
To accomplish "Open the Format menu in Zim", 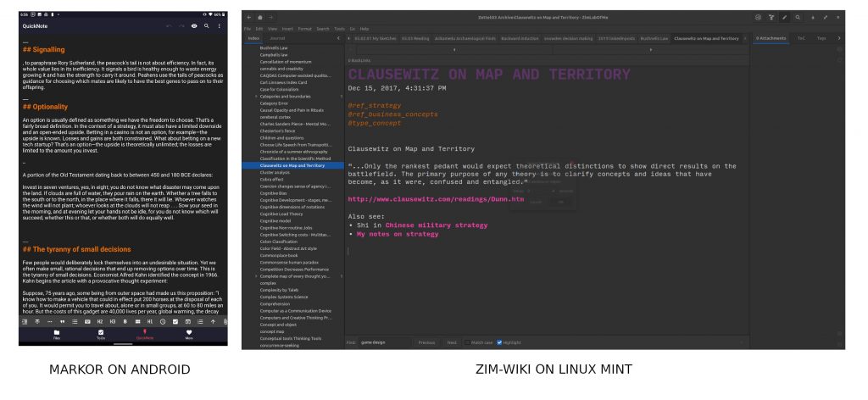I will 304,29.
